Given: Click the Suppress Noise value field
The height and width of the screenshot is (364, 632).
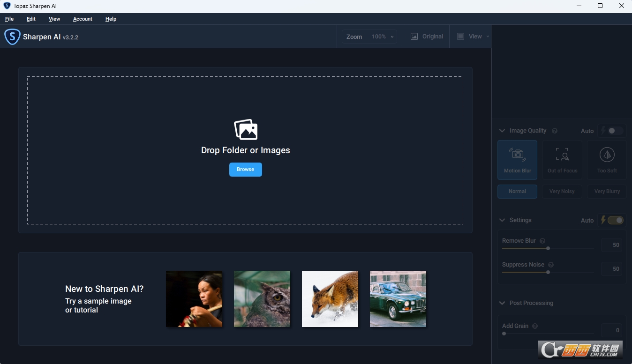Looking at the screenshot, I should (612, 268).
